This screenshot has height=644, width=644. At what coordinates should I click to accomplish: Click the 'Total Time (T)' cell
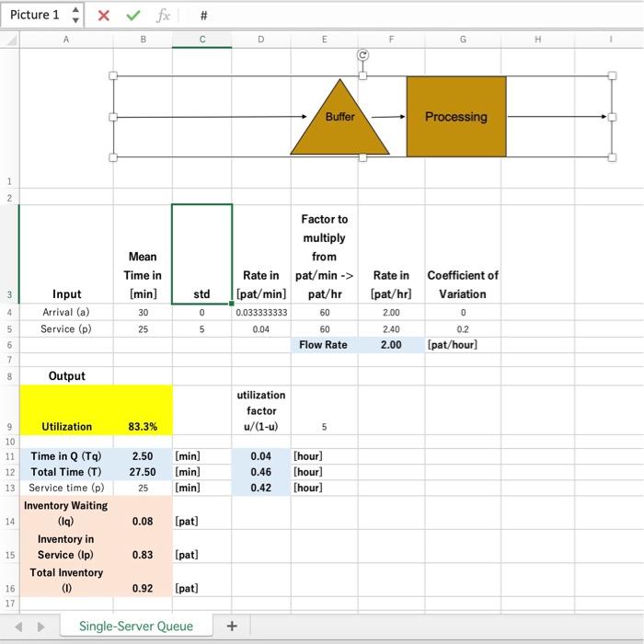[x=66, y=472]
